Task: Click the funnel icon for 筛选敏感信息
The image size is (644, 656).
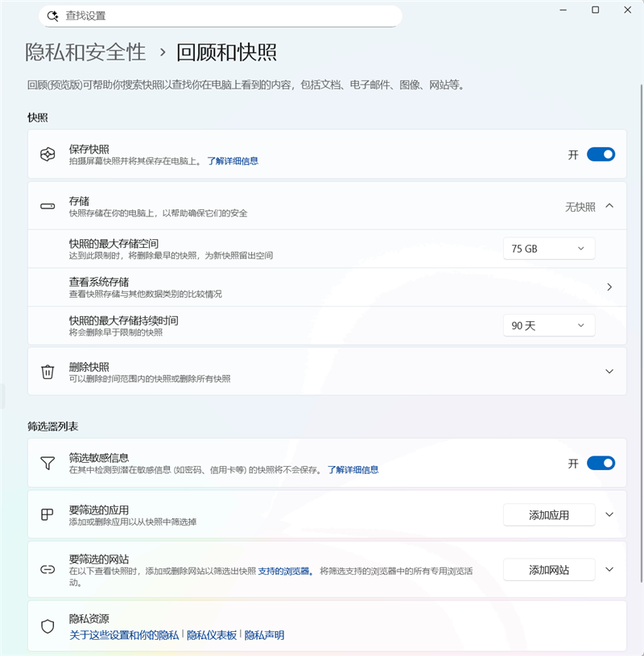Action: coord(47,463)
